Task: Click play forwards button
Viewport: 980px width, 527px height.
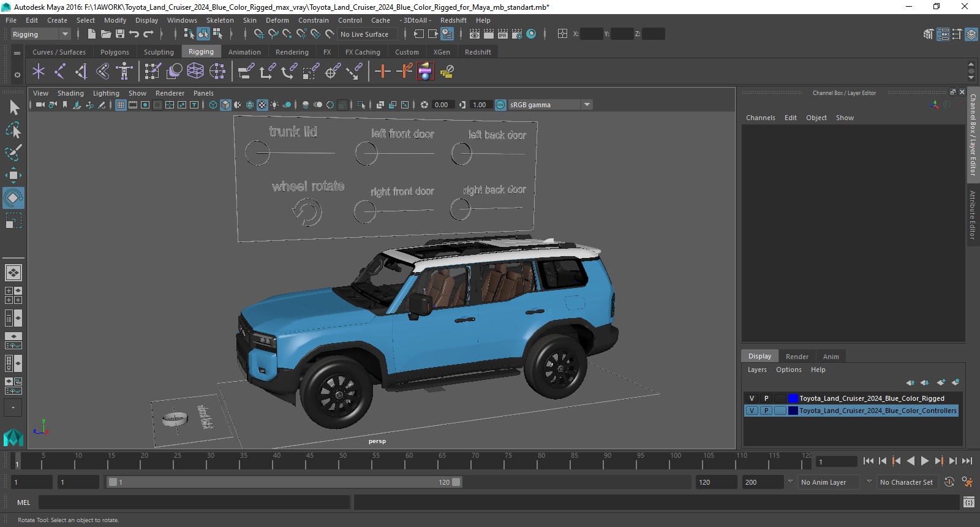Action: (925, 461)
